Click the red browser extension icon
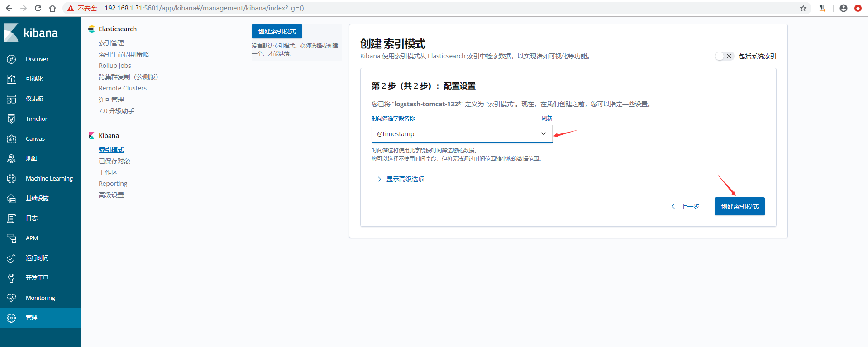 [858, 8]
